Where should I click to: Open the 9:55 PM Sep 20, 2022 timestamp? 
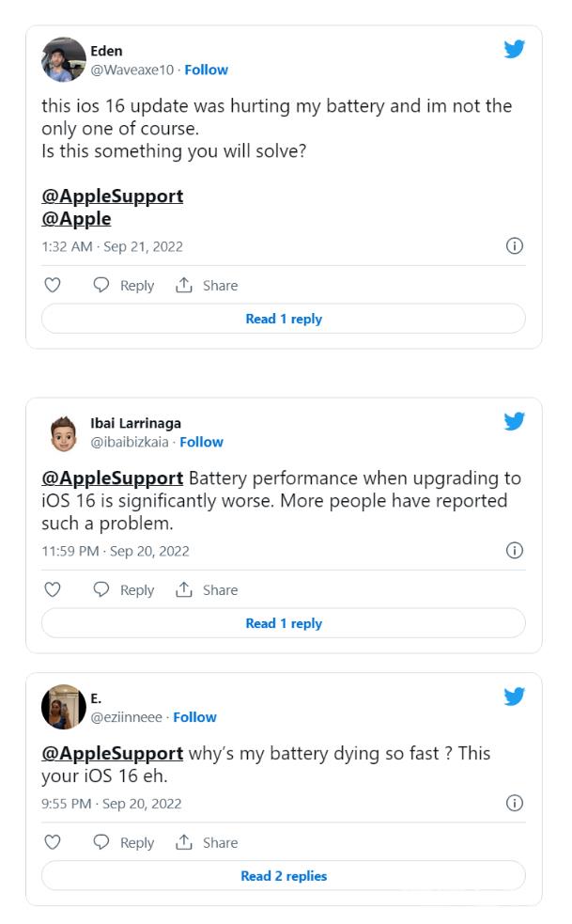click(112, 804)
